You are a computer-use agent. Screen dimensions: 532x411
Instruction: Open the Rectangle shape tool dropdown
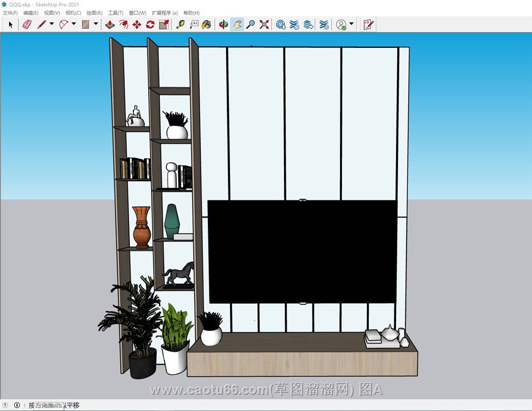coord(96,24)
